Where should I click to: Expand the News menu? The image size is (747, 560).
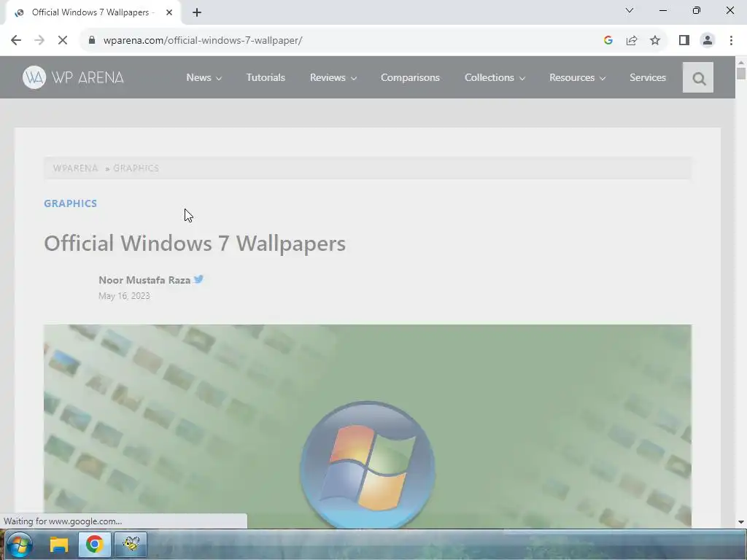coord(204,77)
